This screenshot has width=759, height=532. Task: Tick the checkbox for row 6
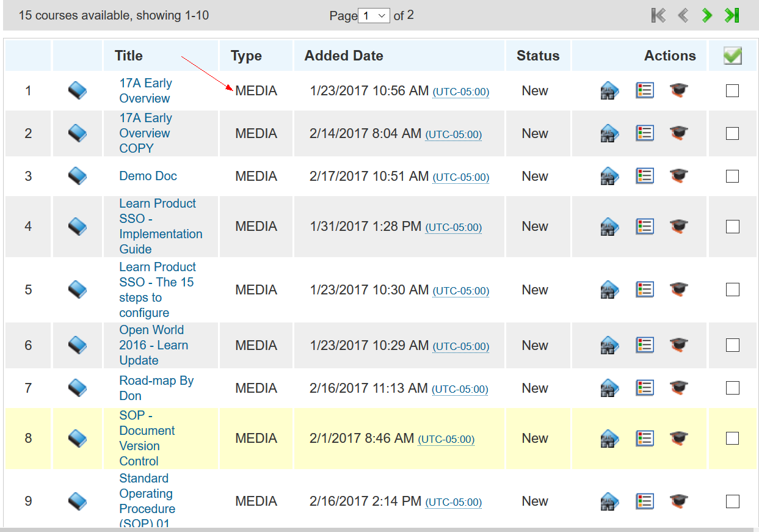(732, 345)
